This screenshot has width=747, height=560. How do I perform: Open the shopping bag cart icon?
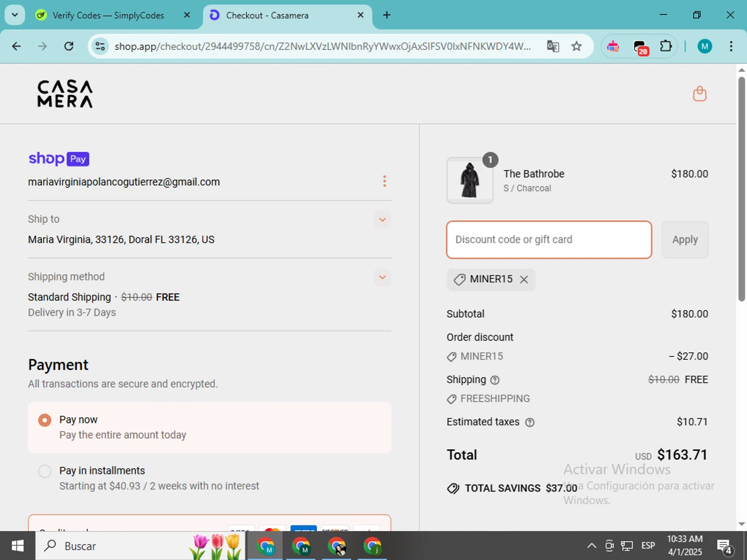click(x=700, y=94)
